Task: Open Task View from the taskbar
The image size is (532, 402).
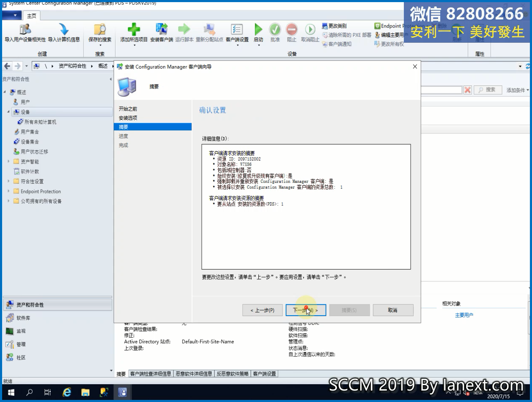Action: pos(48,392)
